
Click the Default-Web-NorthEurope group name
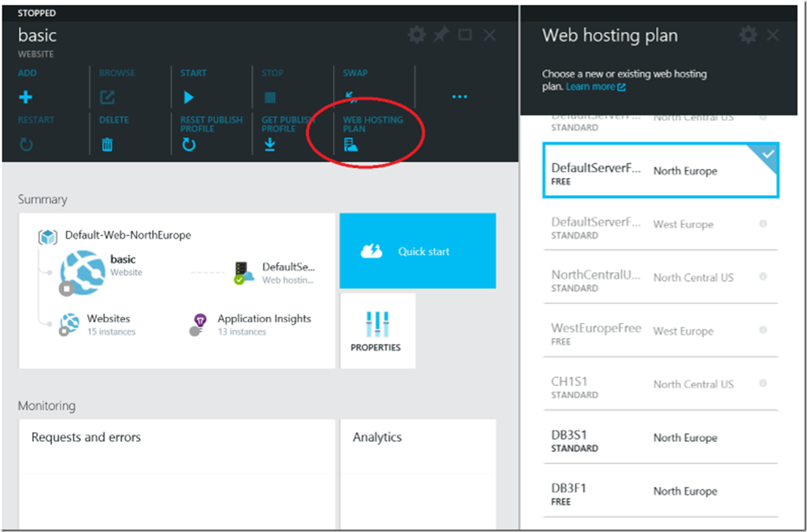click(x=128, y=235)
